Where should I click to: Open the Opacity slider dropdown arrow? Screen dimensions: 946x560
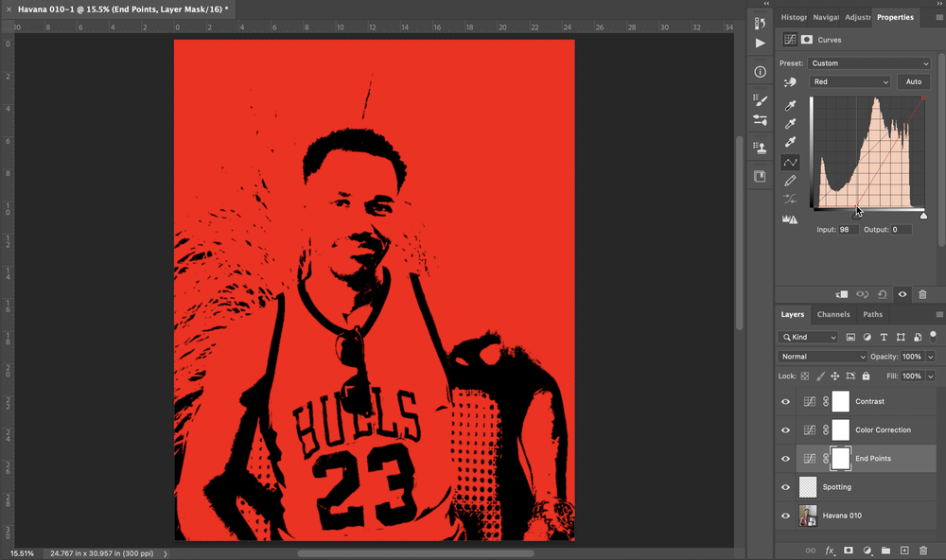(x=931, y=357)
